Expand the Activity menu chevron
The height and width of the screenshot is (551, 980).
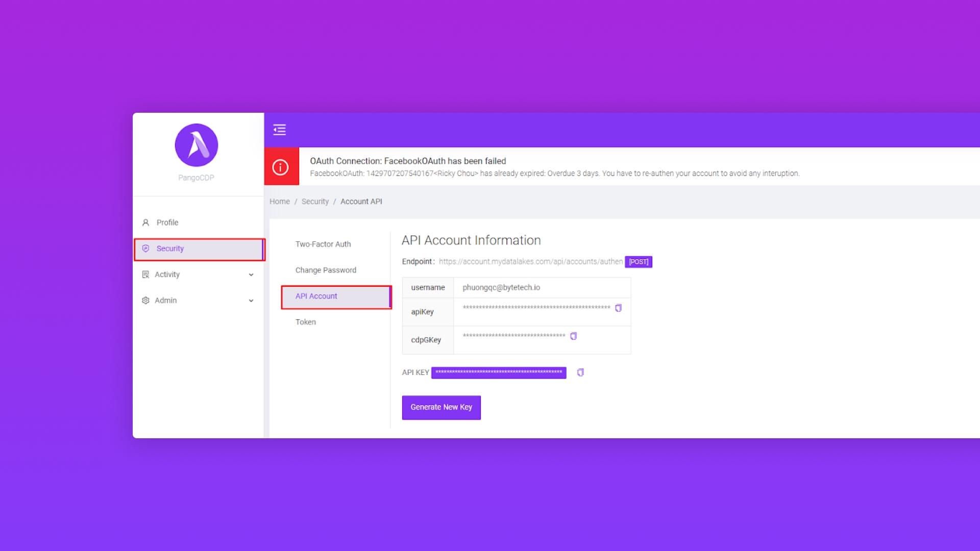click(251, 274)
